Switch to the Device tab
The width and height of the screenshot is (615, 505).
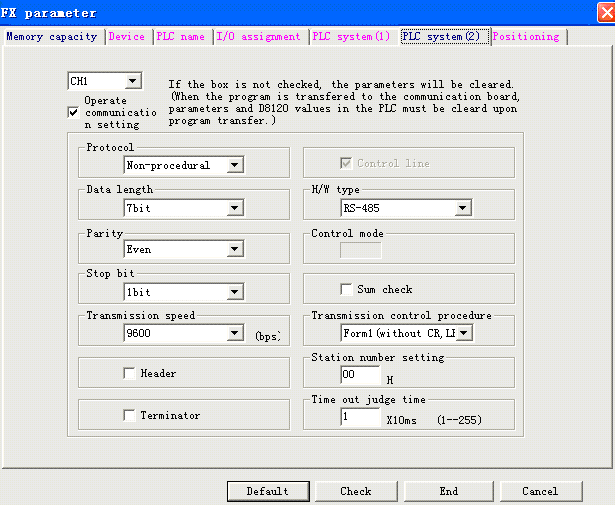click(x=127, y=37)
